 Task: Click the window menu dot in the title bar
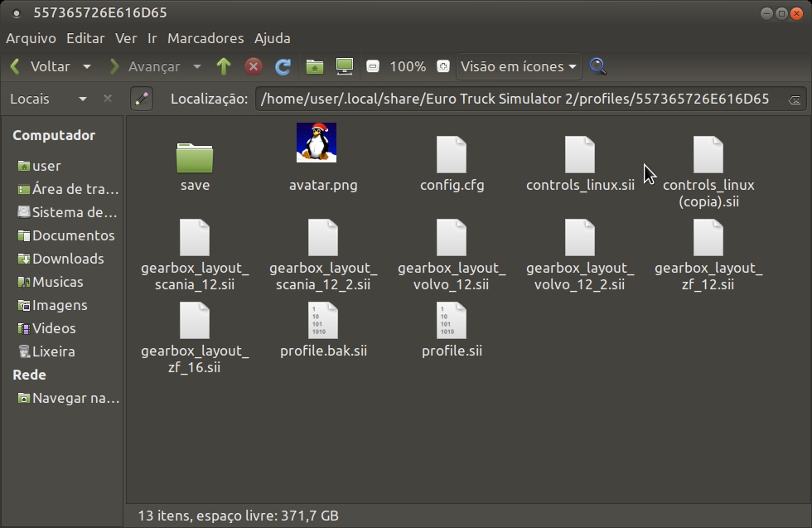17,13
